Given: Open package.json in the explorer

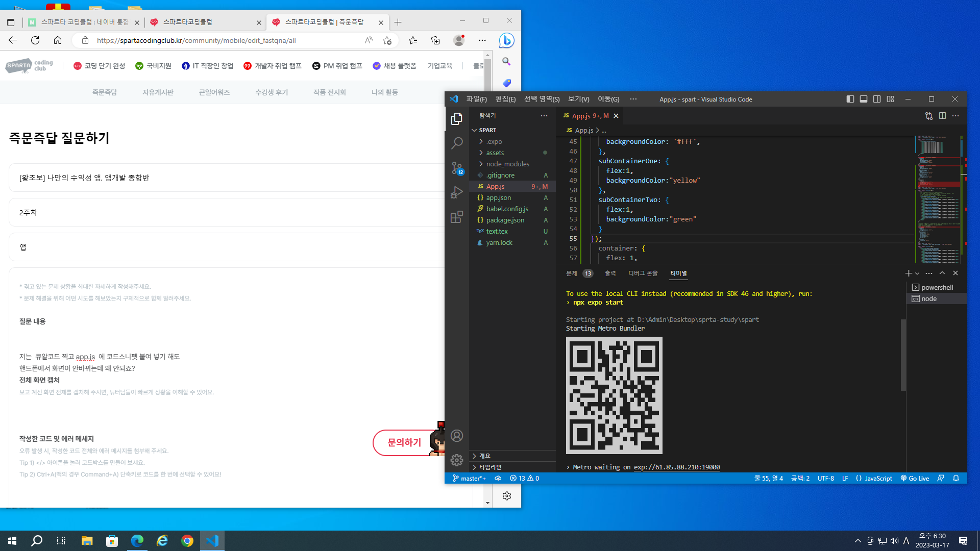Looking at the screenshot, I should click(512, 220).
